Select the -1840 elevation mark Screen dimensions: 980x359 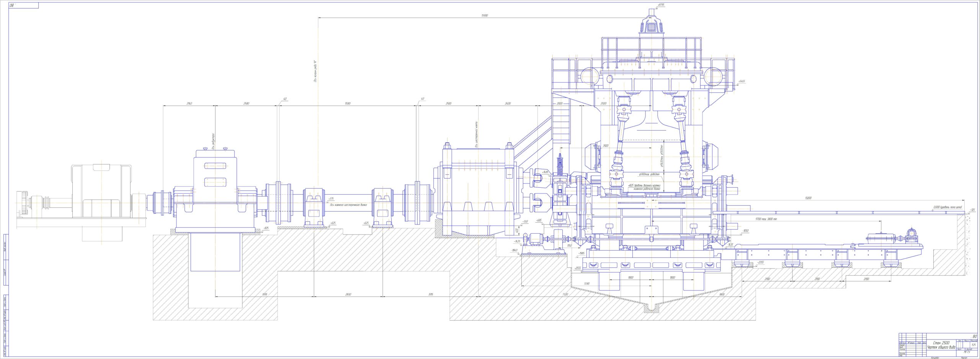(514, 250)
